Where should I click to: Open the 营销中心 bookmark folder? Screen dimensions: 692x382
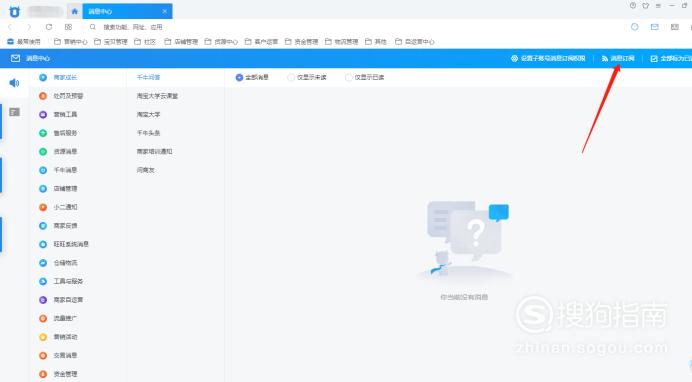pyautogui.click(x=71, y=41)
